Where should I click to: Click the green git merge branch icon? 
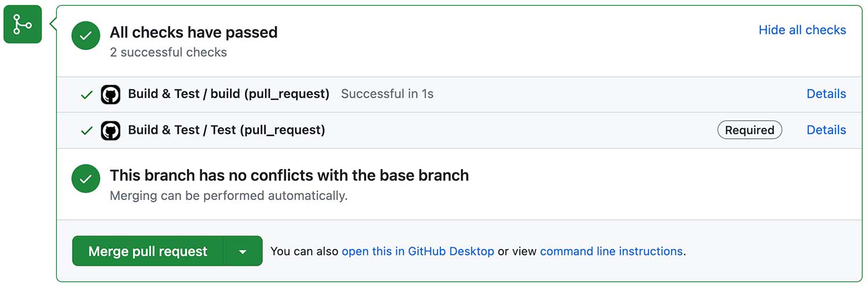[23, 24]
